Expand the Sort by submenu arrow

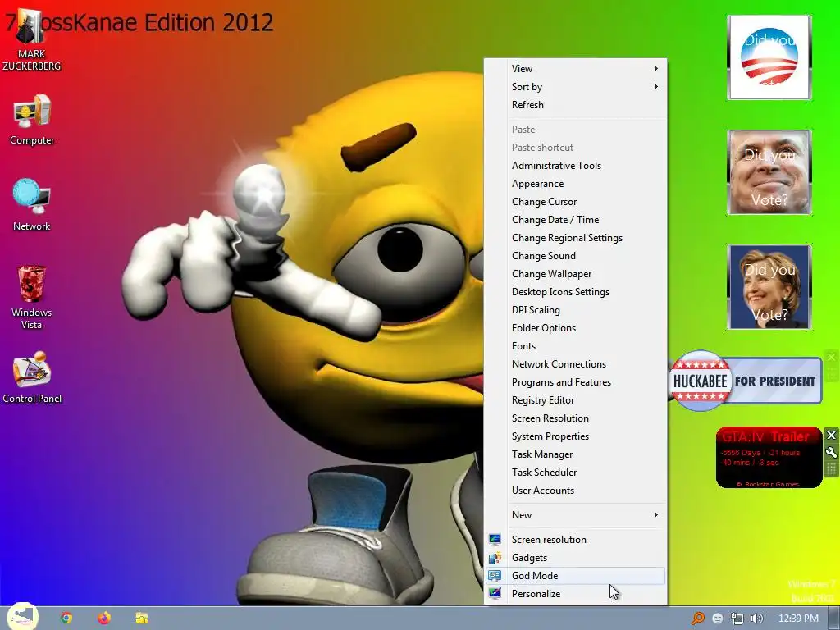click(655, 87)
